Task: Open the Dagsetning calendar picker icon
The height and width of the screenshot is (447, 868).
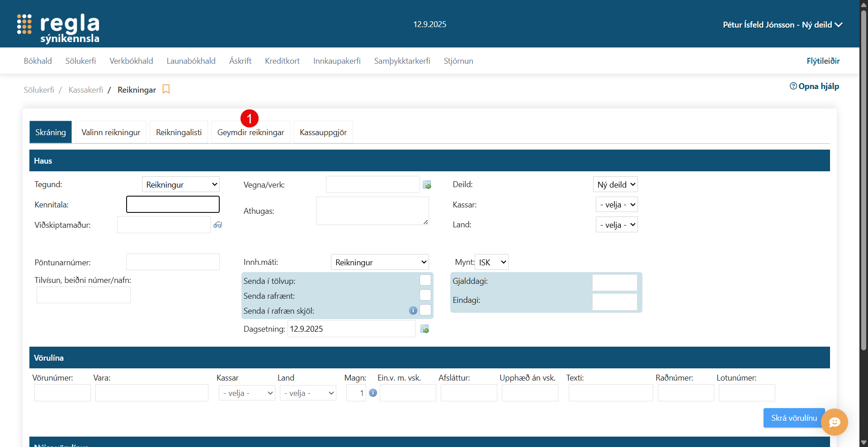Action: coord(425,329)
